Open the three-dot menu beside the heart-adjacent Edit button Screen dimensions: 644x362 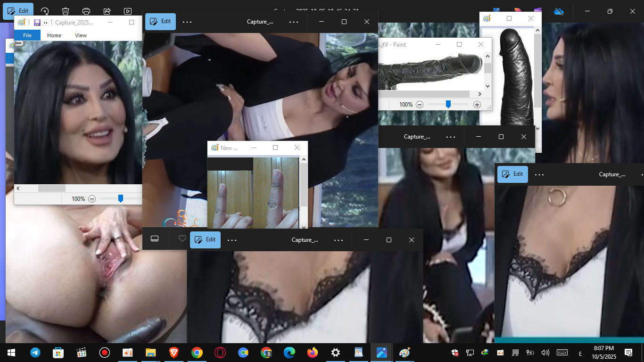click(232, 240)
